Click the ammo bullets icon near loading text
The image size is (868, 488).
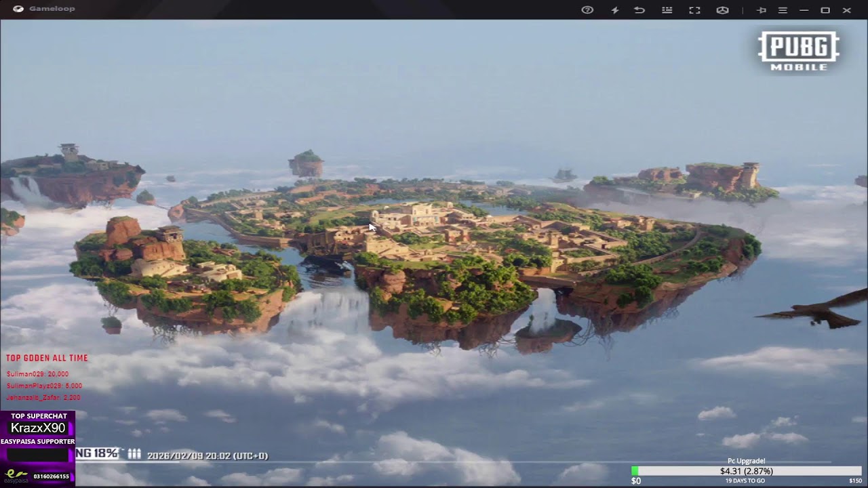click(134, 454)
